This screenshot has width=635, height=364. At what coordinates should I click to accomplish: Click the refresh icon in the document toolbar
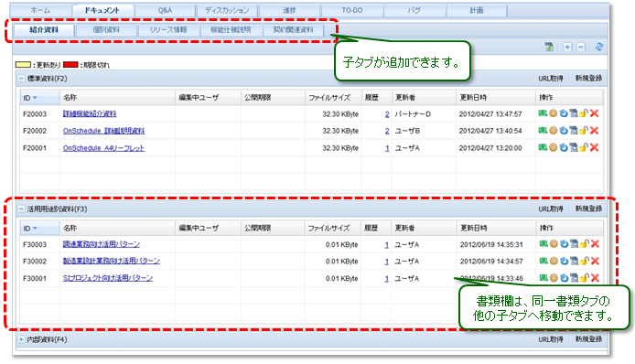599,47
